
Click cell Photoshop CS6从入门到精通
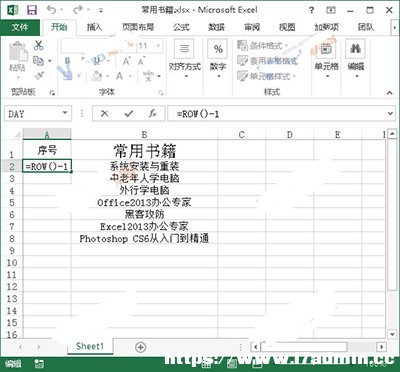coord(144,238)
